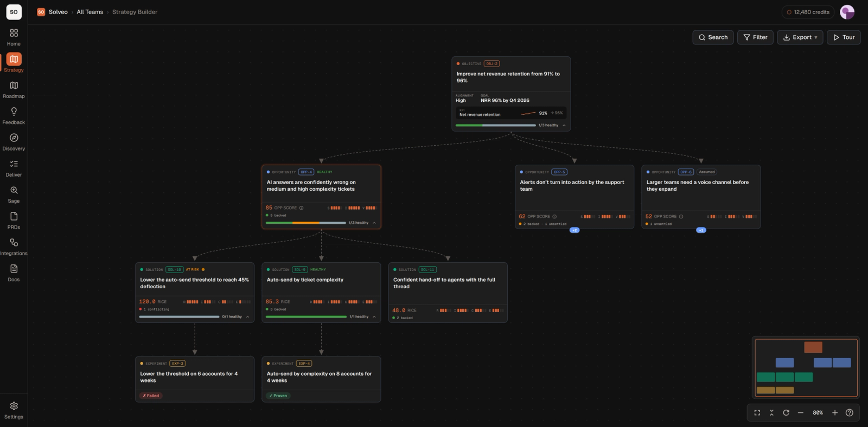Open the Discovery section
868x427 pixels.
pyautogui.click(x=14, y=142)
